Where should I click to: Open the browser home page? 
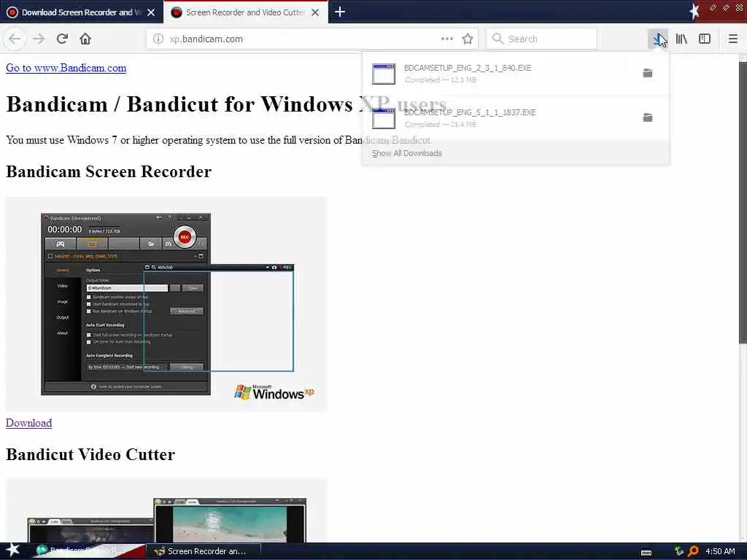click(x=85, y=39)
